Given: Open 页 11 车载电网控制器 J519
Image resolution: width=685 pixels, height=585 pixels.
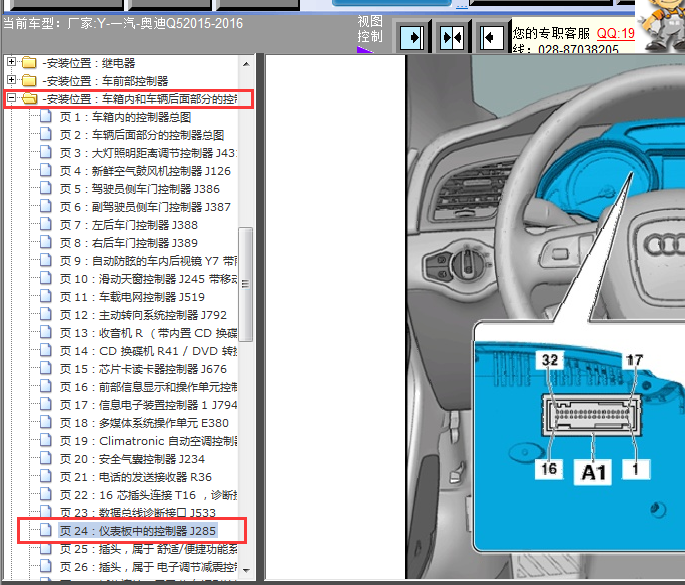Looking at the screenshot, I should 132,297.
